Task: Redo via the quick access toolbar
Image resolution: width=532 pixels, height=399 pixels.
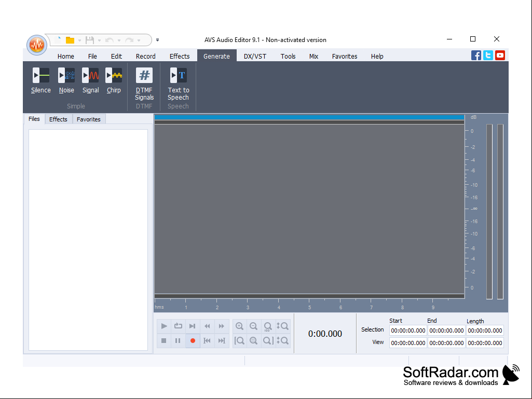Action: pyautogui.click(x=129, y=40)
